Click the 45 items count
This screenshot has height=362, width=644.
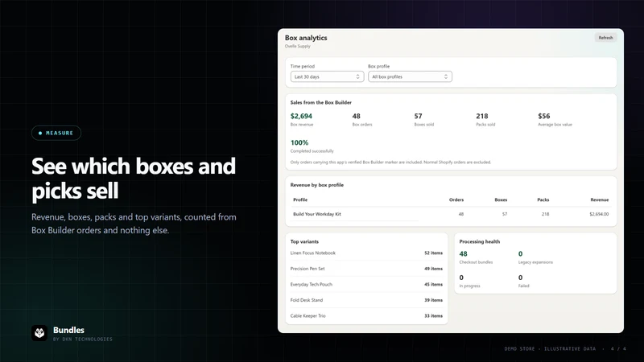tap(433, 285)
